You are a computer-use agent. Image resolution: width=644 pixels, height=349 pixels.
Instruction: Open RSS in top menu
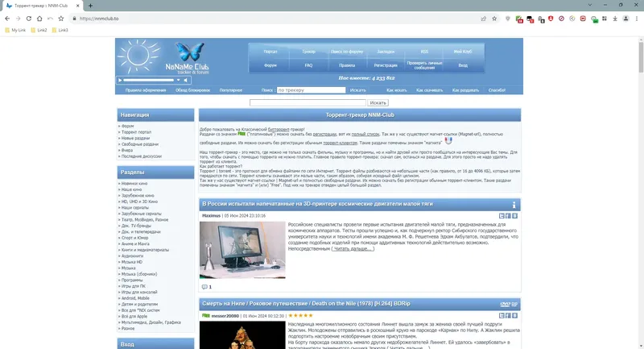point(424,52)
